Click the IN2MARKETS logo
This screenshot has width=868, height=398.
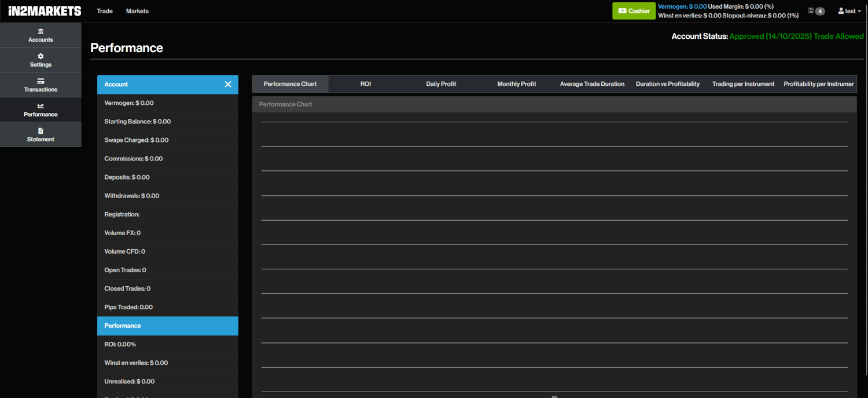(x=45, y=11)
